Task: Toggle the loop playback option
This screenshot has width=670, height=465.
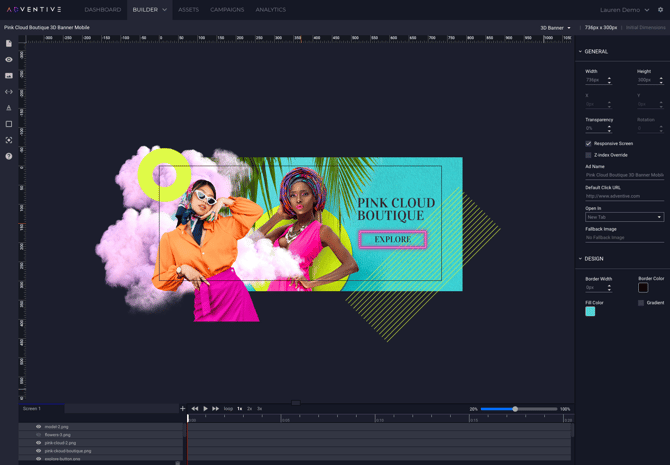Action: click(x=229, y=409)
